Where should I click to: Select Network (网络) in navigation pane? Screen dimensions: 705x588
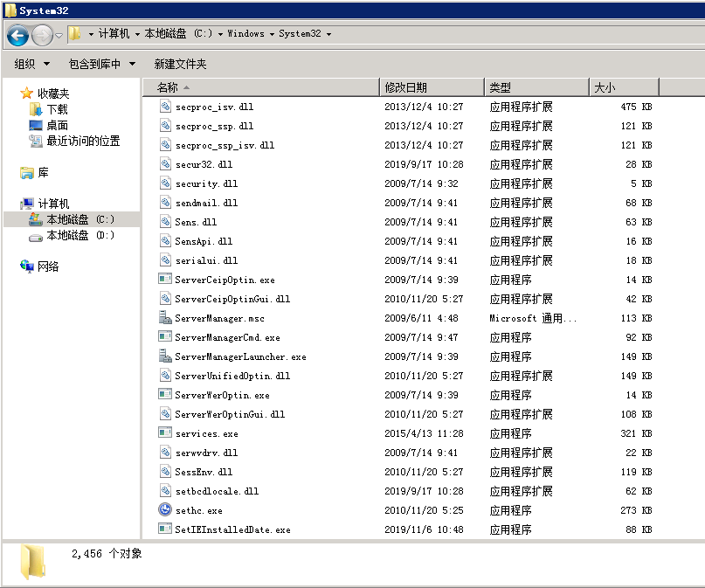pos(48,266)
